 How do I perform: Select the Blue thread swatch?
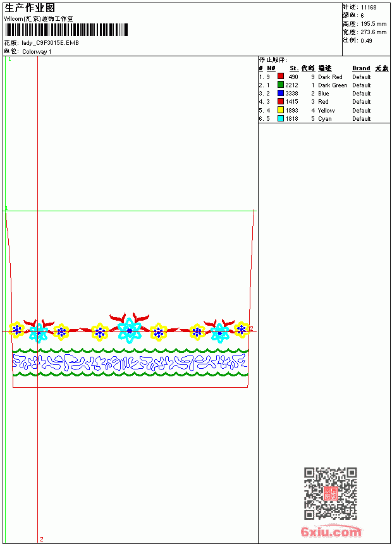coord(281,93)
